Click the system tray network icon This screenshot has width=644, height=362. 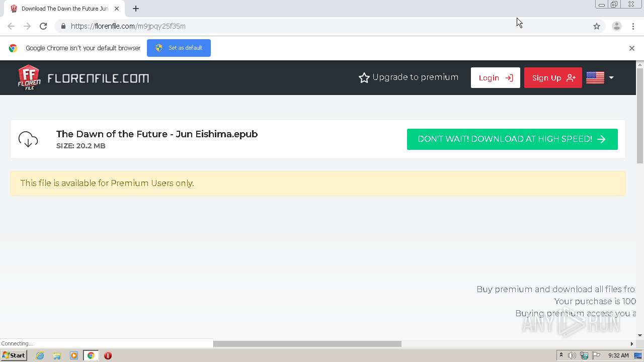[x=584, y=355]
